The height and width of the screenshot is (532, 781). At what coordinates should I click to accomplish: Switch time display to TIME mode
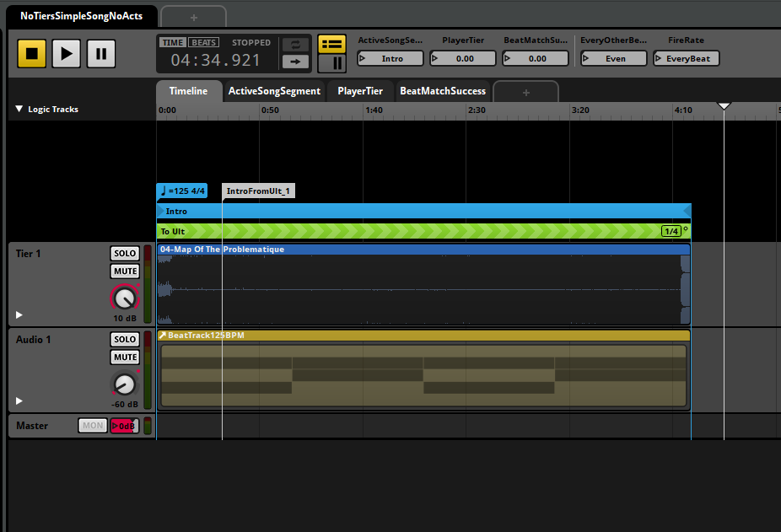pos(173,42)
